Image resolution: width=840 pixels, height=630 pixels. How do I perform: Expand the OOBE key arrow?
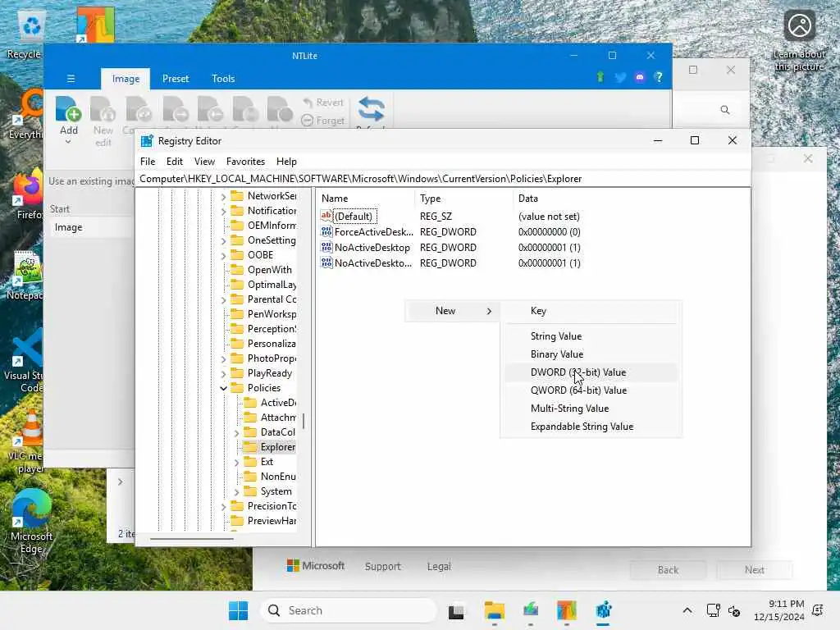[x=224, y=256]
